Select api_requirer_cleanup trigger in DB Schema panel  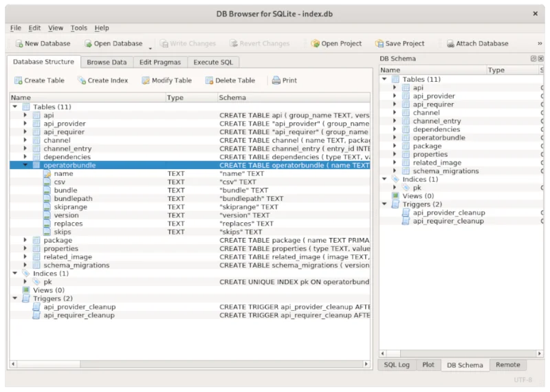click(x=448, y=221)
